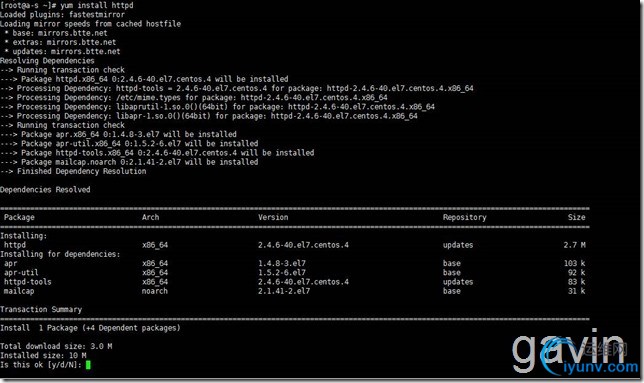Viewport: 644px width, 383px height.
Task: Click version '2.4.6-40.el7.centos.4' in httpd row
Action: point(304,245)
